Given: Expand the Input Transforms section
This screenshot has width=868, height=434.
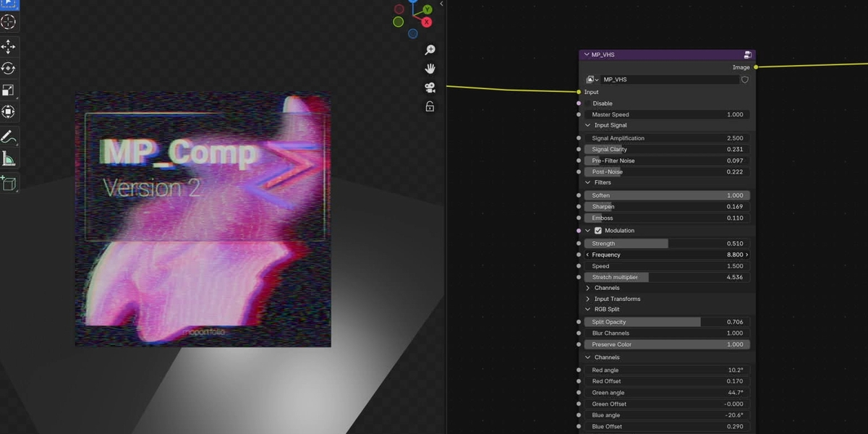Looking at the screenshot, I should [588, 299].
